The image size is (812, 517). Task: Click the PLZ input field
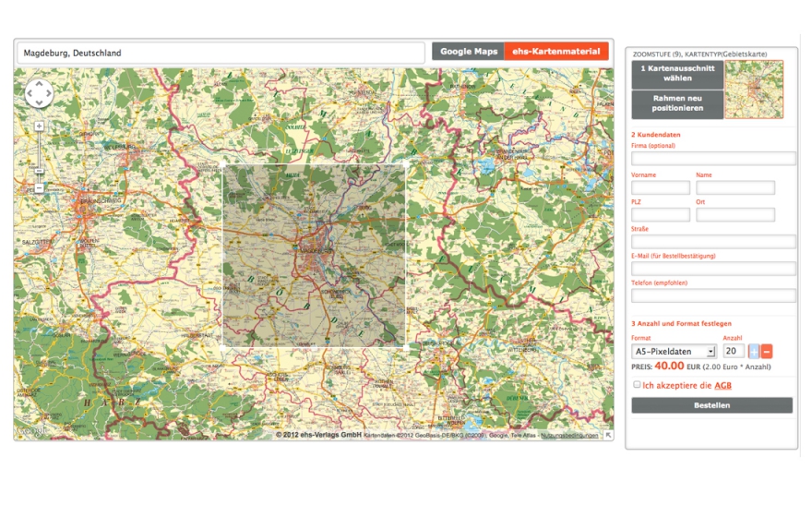tap(661, 214)
